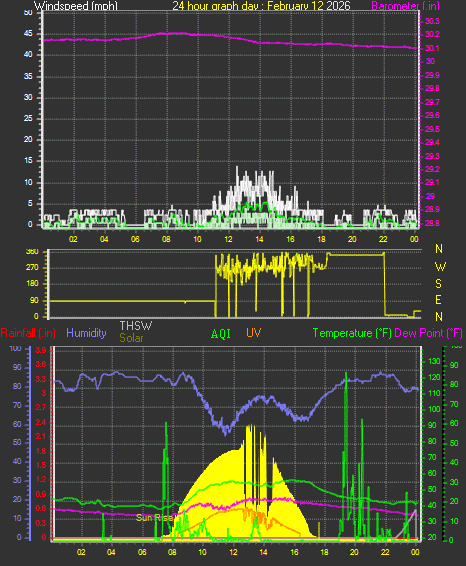Click the Dew Point (°F) legend label
The width and height of the screenshot is (466, 566).
(428, 333)
